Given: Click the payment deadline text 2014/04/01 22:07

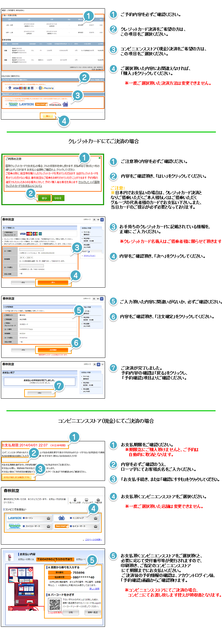Looking at the screenshot, I should pyautogui.click(x=33, y=445).
